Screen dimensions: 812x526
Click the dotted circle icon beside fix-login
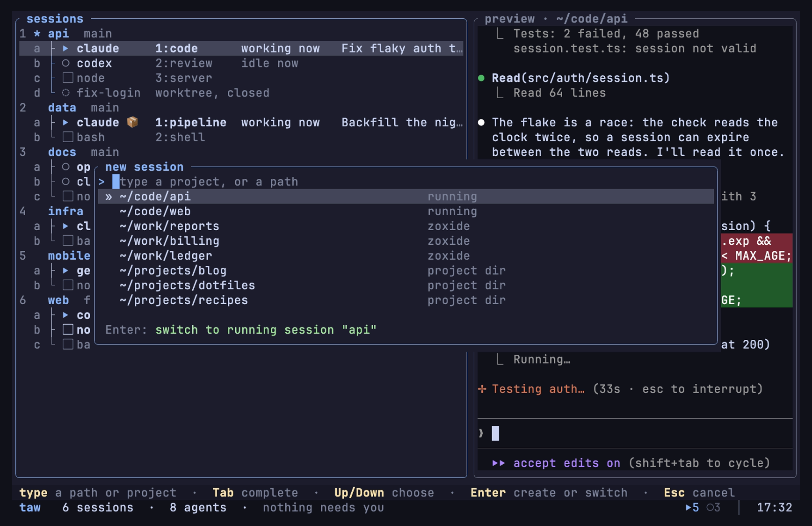point(65,93)
